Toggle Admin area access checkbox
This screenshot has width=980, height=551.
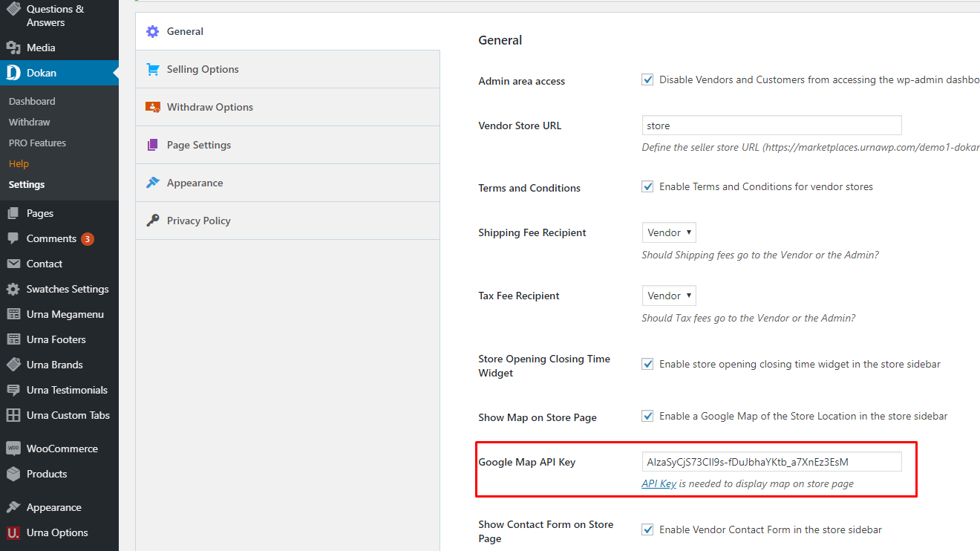point(647,79)
